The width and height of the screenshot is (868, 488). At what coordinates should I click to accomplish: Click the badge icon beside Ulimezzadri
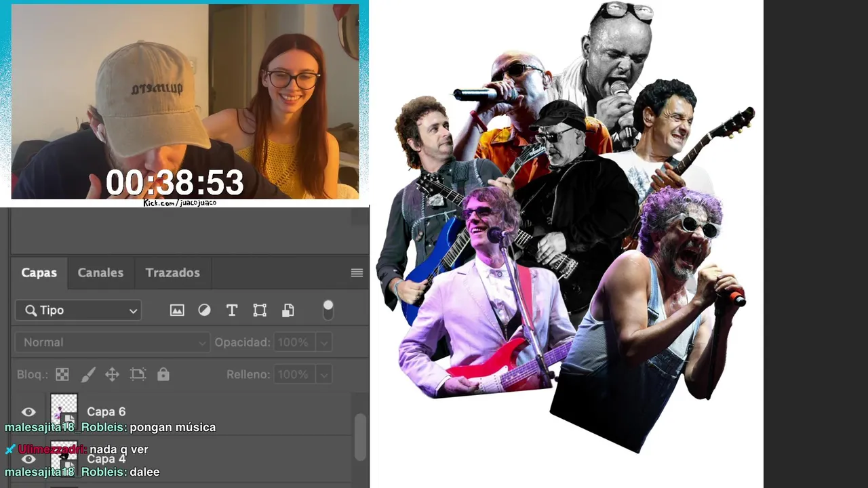[9, 449]
